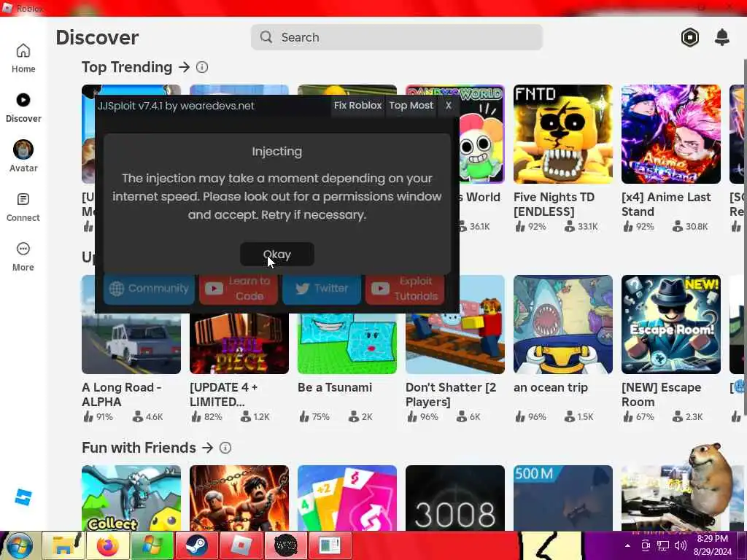Open the Be a Tsunami game thumbnail
The height and width of the screenshot is (560, 747).
(x=347, y=343)
